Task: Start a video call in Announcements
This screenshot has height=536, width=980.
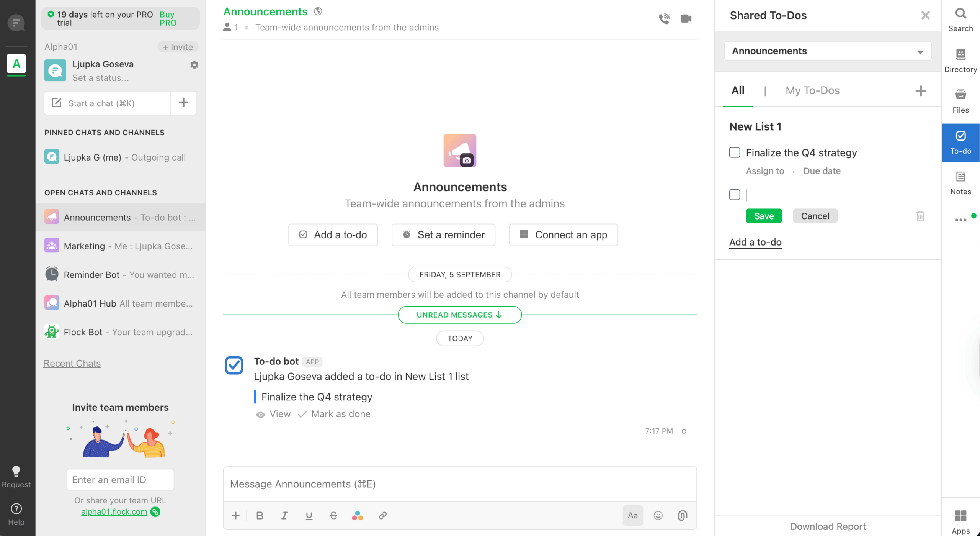Action: (686, 18)
